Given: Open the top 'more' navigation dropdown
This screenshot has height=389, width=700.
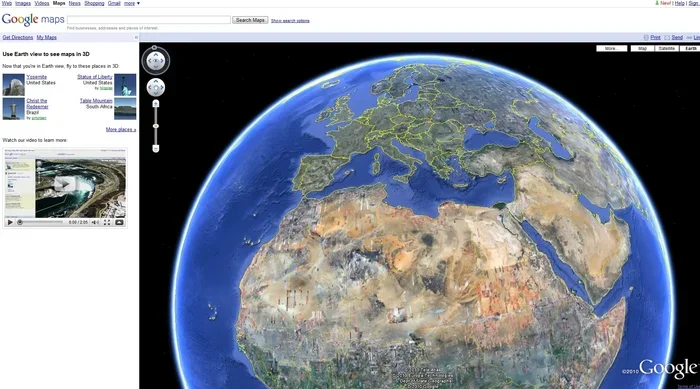Looking at the screenshot, I should [132, 3].
